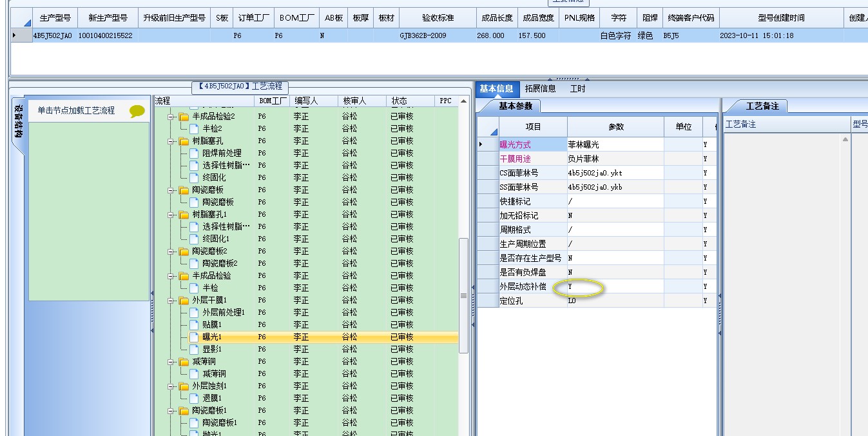Collapse the 外层干膜1 tree node

(x=171, y=300)
